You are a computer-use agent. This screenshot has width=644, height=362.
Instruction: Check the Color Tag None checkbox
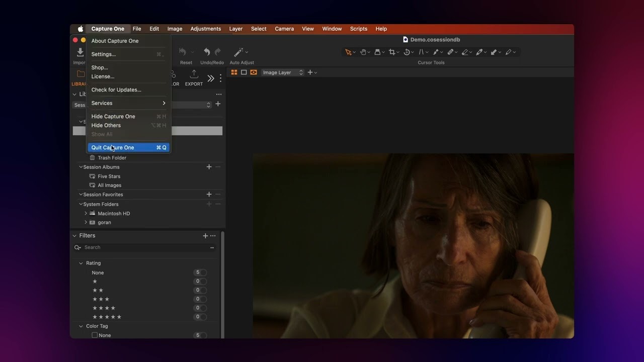pyautogui.click(x=95, y=335)
